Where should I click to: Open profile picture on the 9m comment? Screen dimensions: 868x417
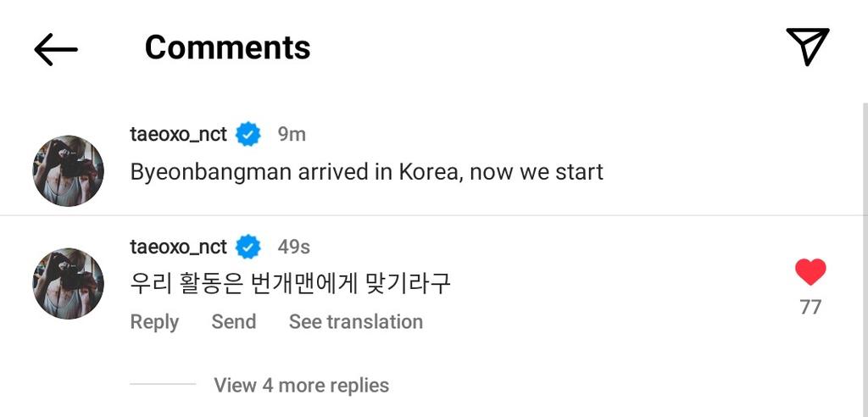click(x=68, y=171)
